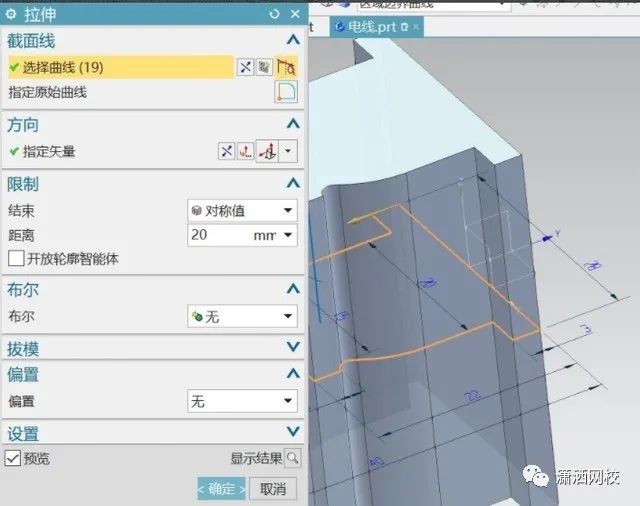
Task: Open the 布尔 dropdown showing 无
Action: pos(242,316)
